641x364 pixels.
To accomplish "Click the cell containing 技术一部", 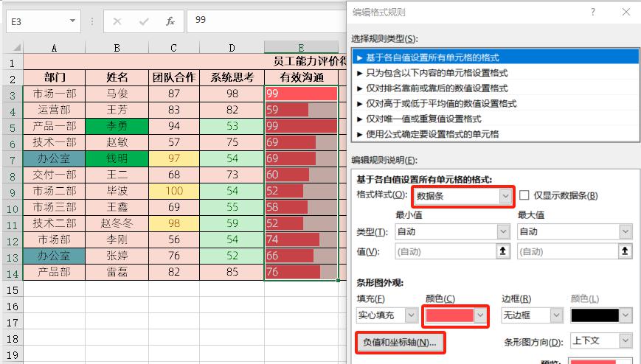I will [55, 142].
